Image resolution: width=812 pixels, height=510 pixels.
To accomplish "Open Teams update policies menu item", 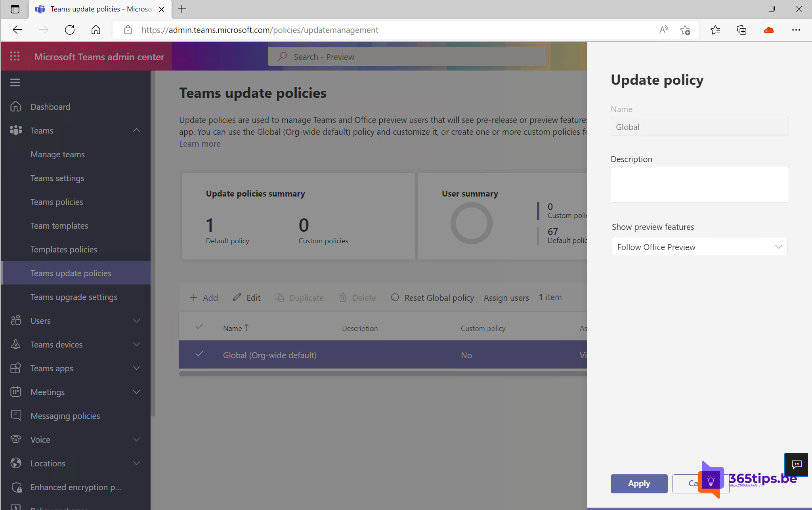I will coord(71,273).
